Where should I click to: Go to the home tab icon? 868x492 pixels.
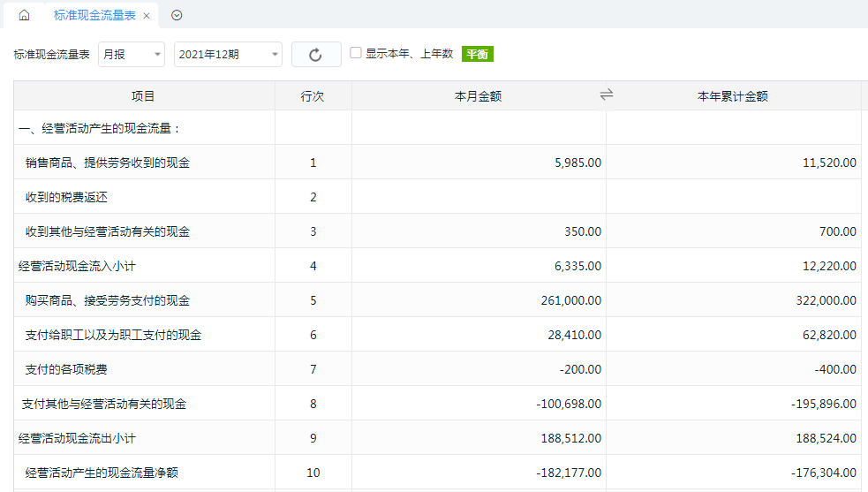tap(24, 15)
